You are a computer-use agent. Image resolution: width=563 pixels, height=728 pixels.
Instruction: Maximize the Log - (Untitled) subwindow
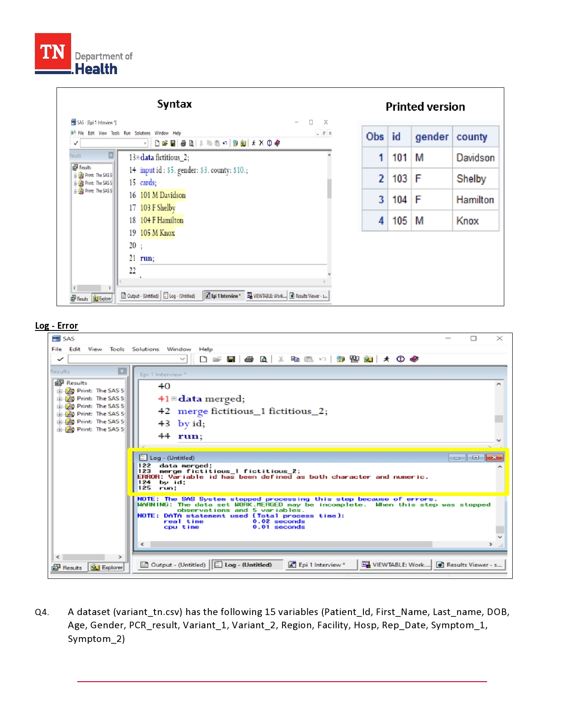(476, 458)
